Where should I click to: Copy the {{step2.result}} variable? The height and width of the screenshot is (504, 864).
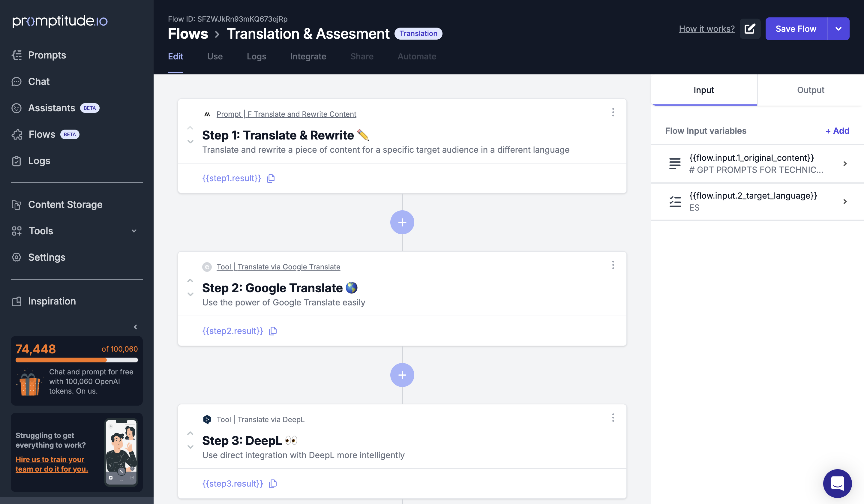tap(273, 331)
